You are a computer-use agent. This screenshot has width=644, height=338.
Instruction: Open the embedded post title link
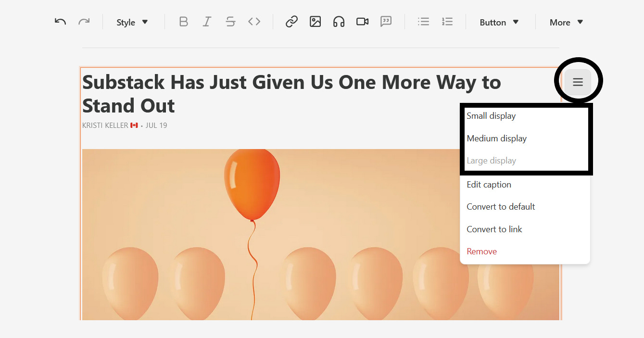click(291, 94)
